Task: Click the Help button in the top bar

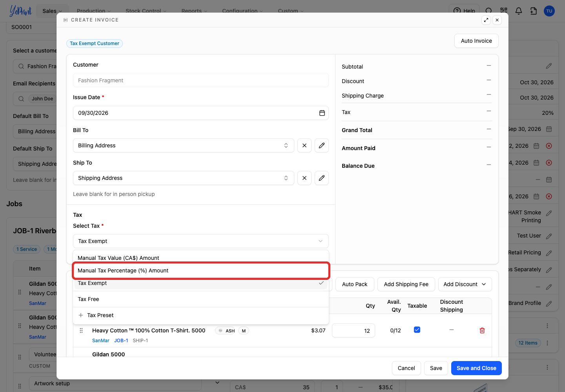Action: (x=465, y=11)
